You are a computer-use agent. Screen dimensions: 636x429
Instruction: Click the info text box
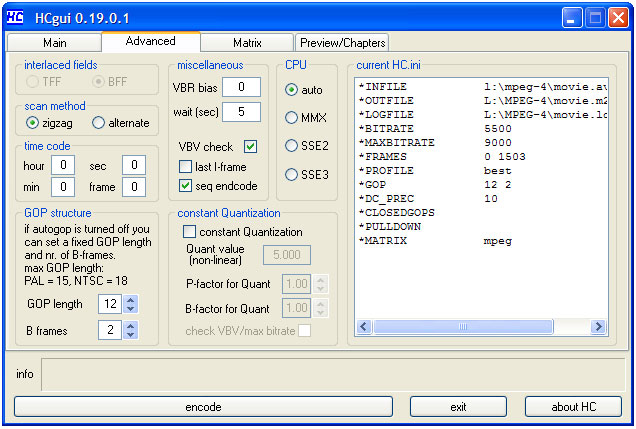tap(333, 374)
